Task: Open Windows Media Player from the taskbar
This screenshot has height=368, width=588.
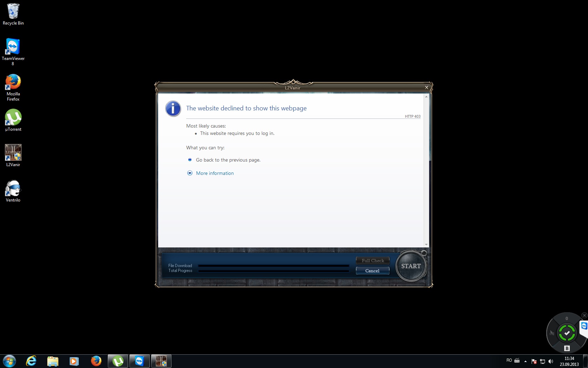Action: coord(74,361)
